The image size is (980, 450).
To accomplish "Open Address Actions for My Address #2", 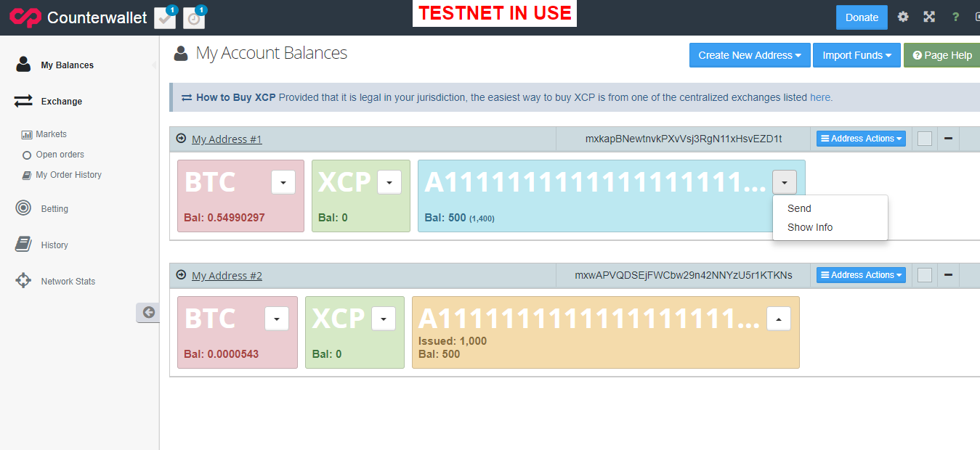I will [861, 275].
